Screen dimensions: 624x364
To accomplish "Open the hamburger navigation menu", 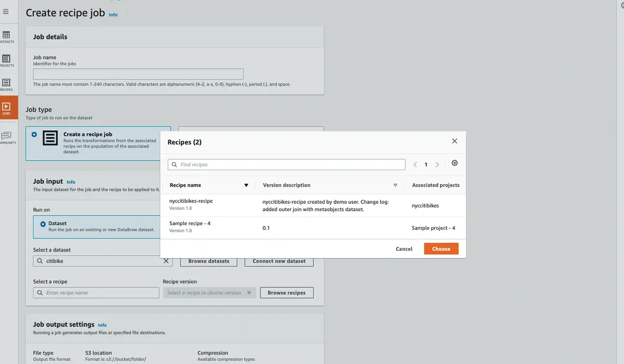I will click(x=6, y=11).
